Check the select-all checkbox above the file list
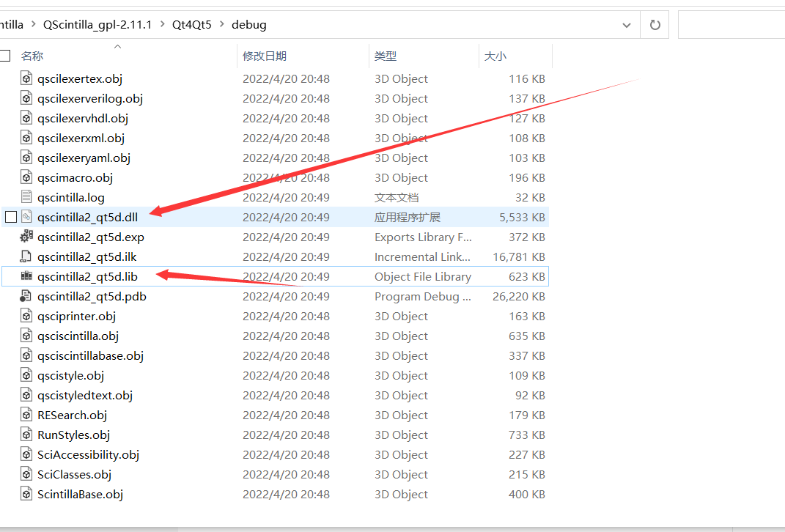Image resolution: width=785 pixels, height=532 pixels. (x=4, y=55)
